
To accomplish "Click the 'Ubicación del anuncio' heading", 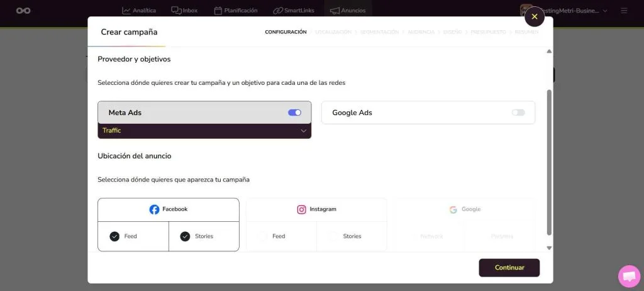I will [135, 156].
